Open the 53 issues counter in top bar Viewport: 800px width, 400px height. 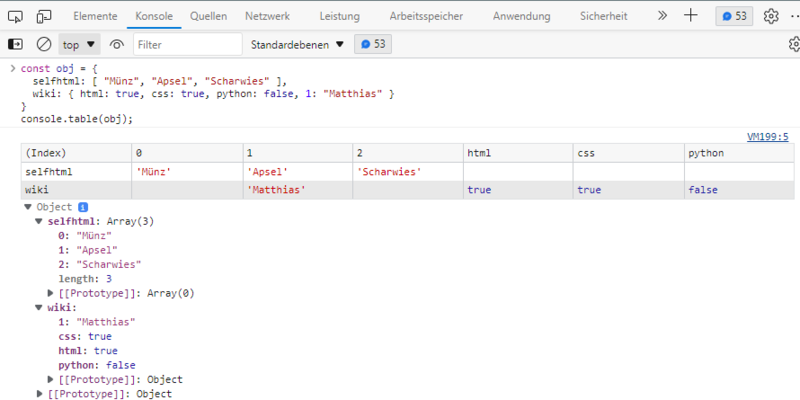click(734, 16)
